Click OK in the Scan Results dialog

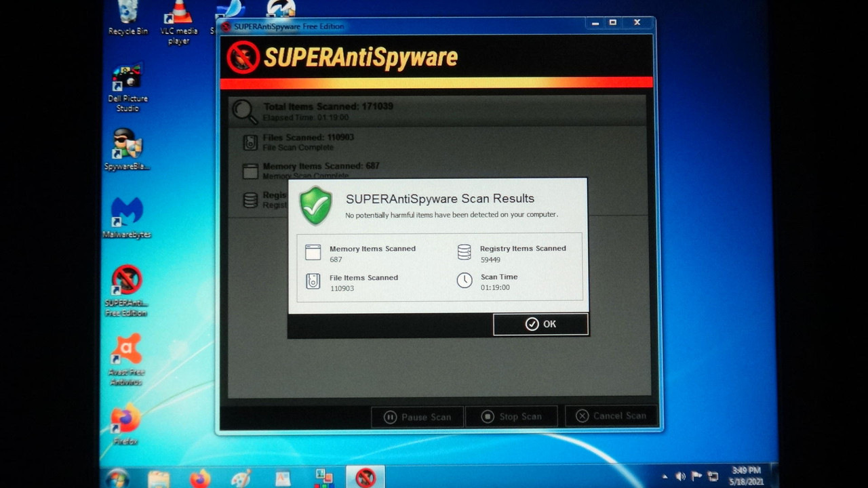(540, 324)
